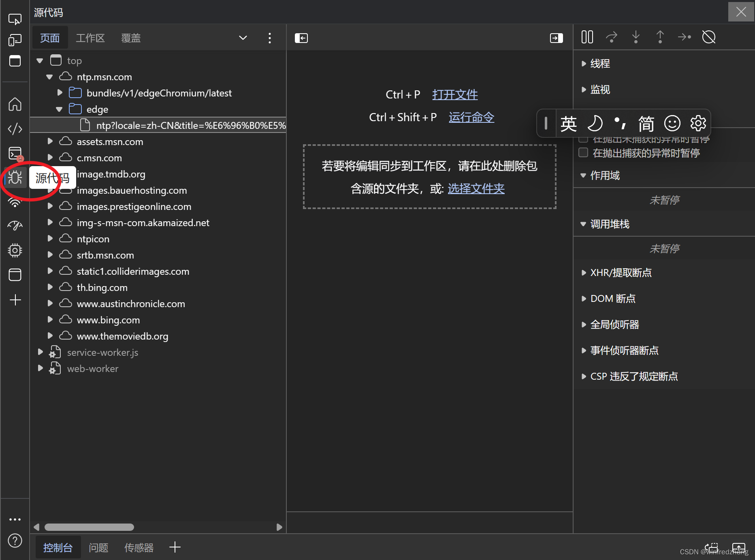The height and width of the screenshot is (560, 755).
Task: Expand bundles/v1/edgeChromium/latest folder
Action: 60,93
